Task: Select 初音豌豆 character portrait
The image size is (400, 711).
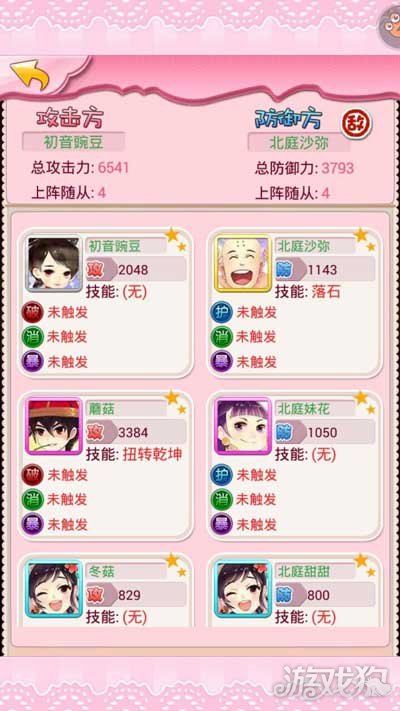Action: [x=54, y=264]
